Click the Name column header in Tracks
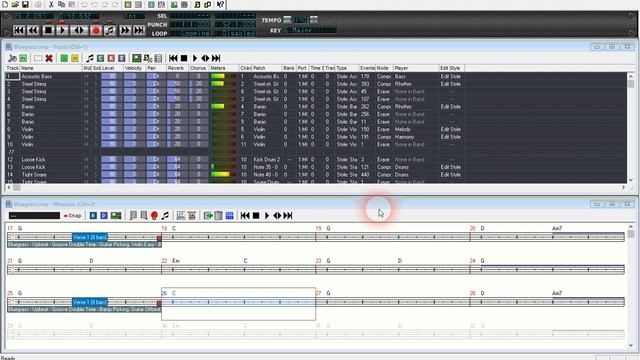 point(51,68)
